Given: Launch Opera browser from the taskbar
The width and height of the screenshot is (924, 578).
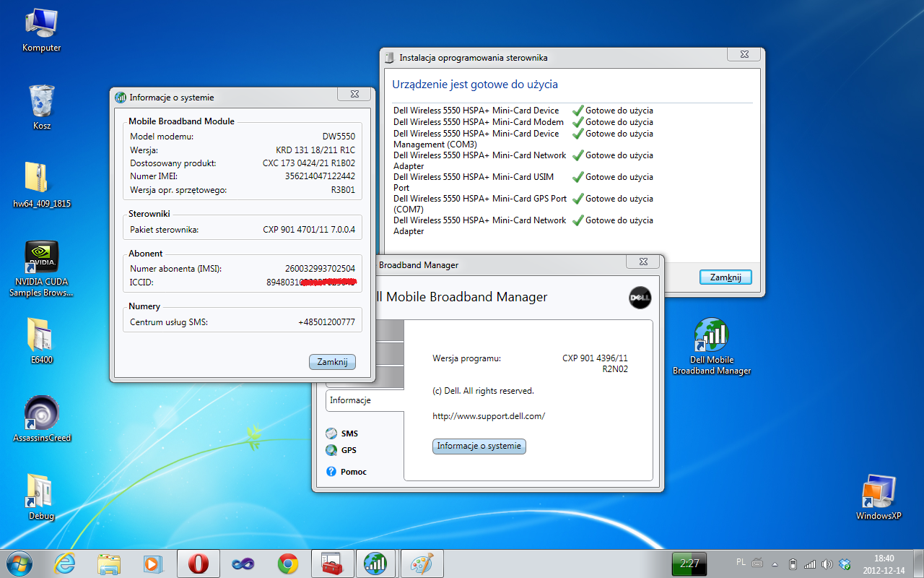Looking at the screenshot, I should click(199, 564).
